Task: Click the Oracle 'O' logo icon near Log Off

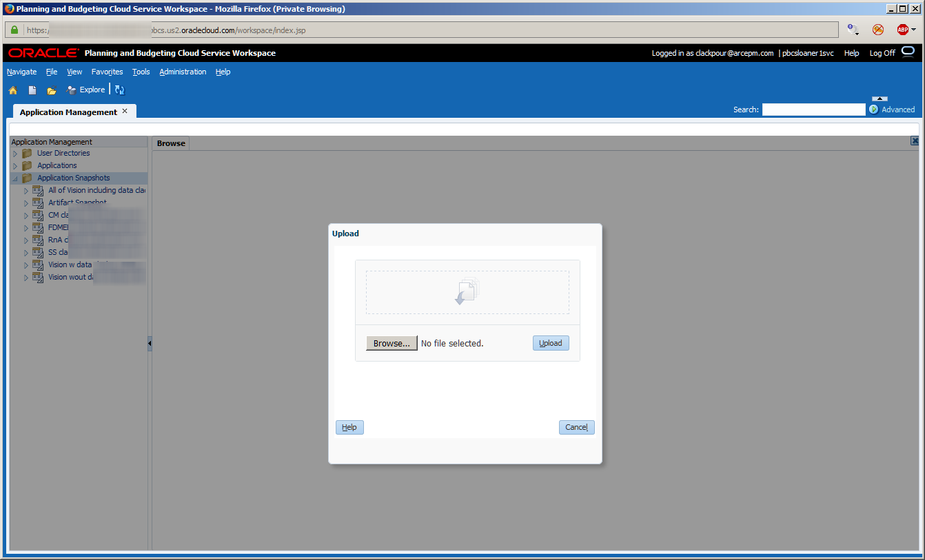Action: pos(908,52)
